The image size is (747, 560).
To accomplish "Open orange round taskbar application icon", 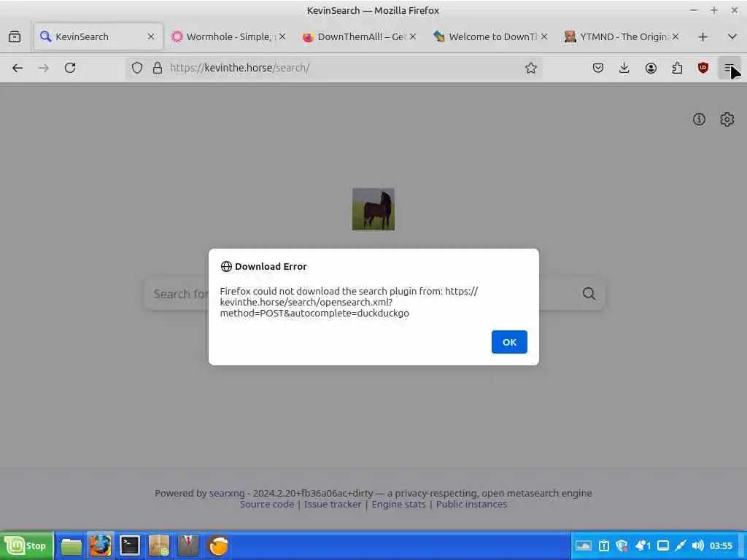I will coord(218,545).
